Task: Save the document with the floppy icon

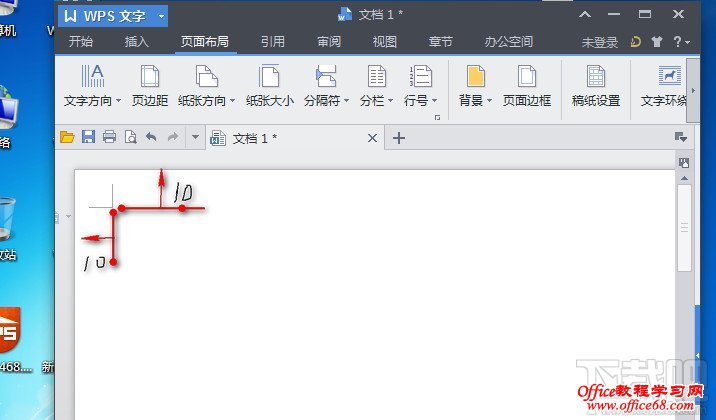Action: tap(88, 136)
